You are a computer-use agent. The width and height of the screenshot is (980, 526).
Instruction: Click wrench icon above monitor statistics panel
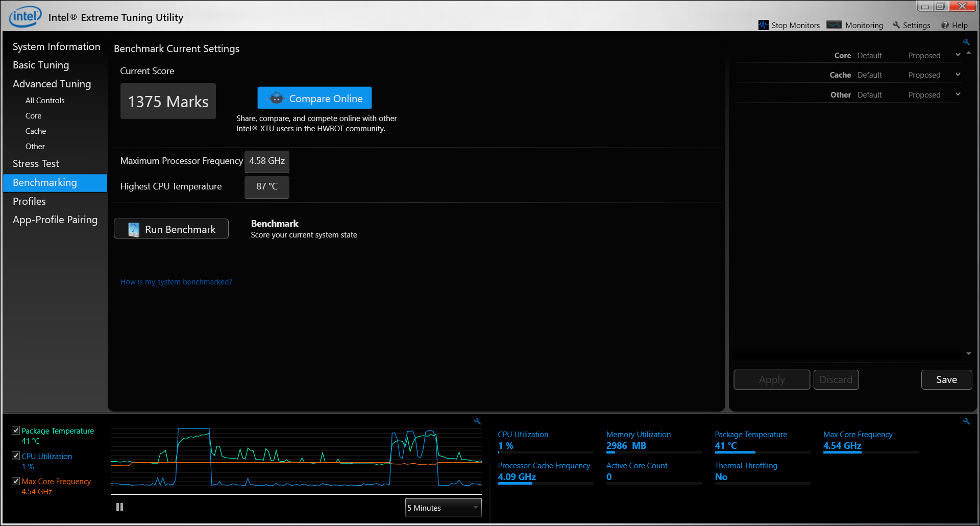coord(966,421)
